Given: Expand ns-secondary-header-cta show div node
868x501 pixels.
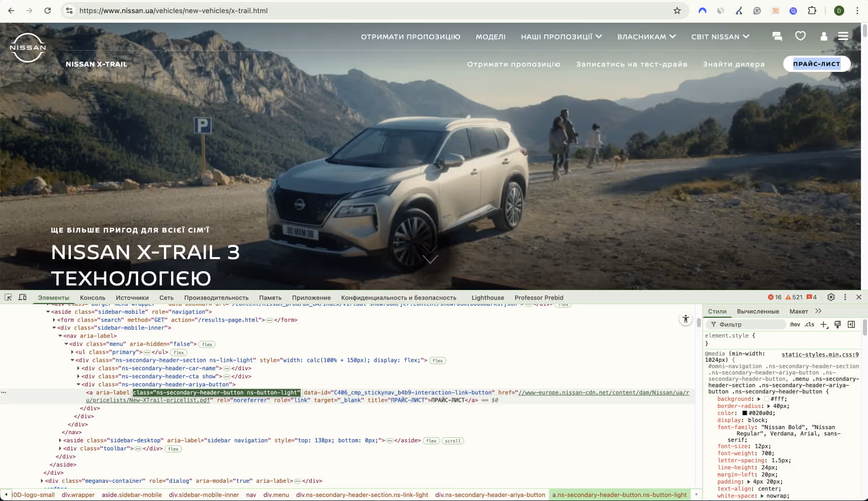Looking at the screenshot, I should (x=78, y=377).
